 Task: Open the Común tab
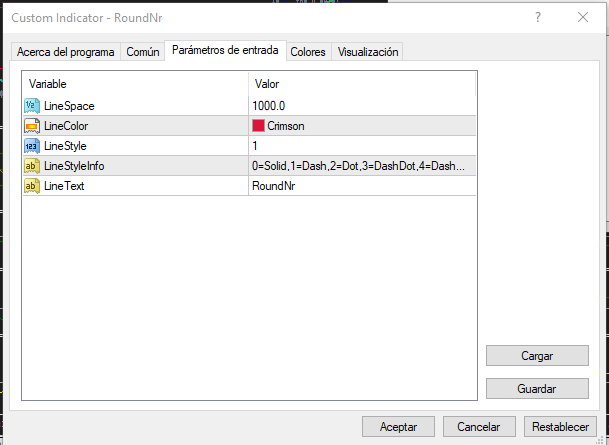point(143,52)
